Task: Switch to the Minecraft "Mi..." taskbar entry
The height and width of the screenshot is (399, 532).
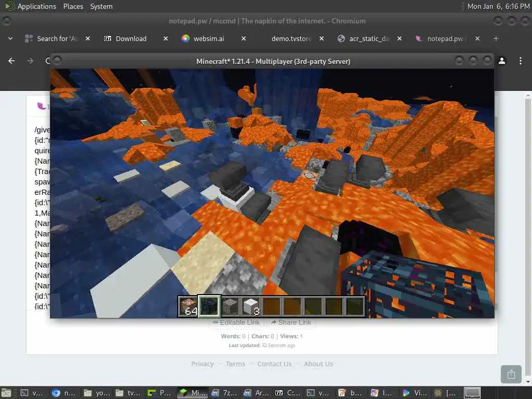Action: point(192,393)
